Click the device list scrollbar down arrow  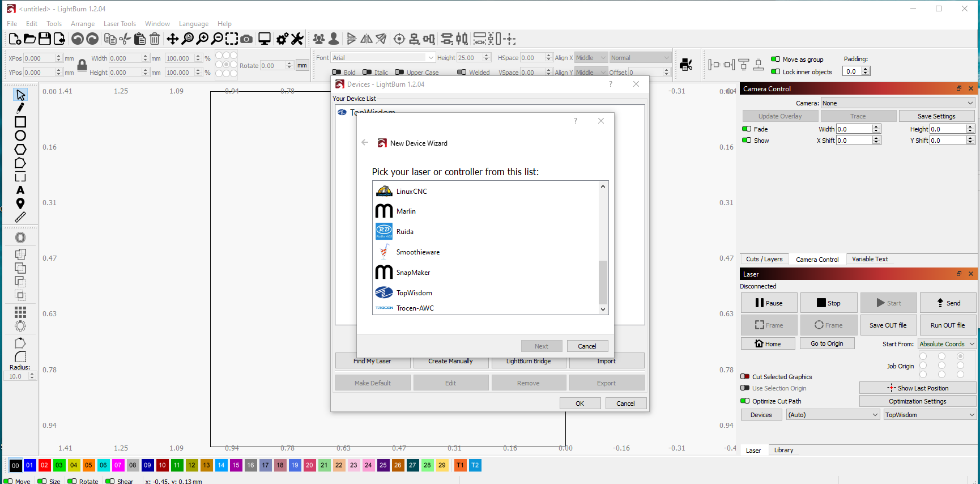603,309
